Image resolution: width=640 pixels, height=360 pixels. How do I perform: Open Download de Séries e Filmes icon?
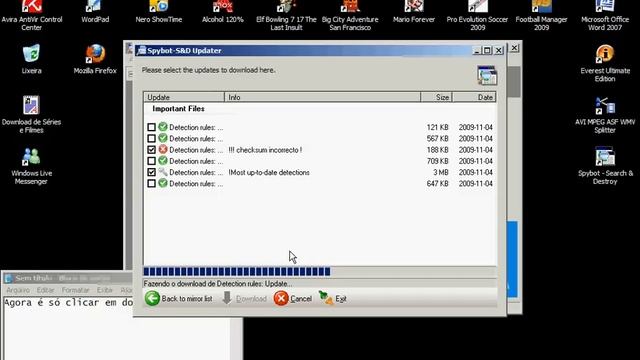click(31, 114)
